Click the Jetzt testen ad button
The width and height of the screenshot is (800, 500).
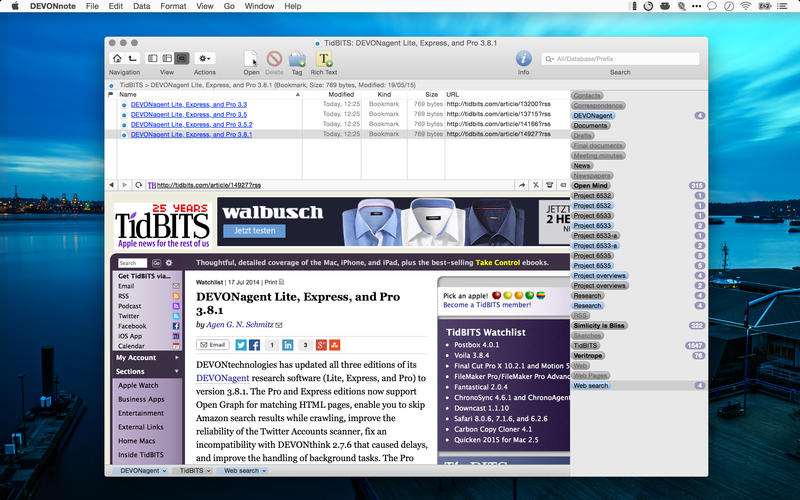(x=254, y=231)
